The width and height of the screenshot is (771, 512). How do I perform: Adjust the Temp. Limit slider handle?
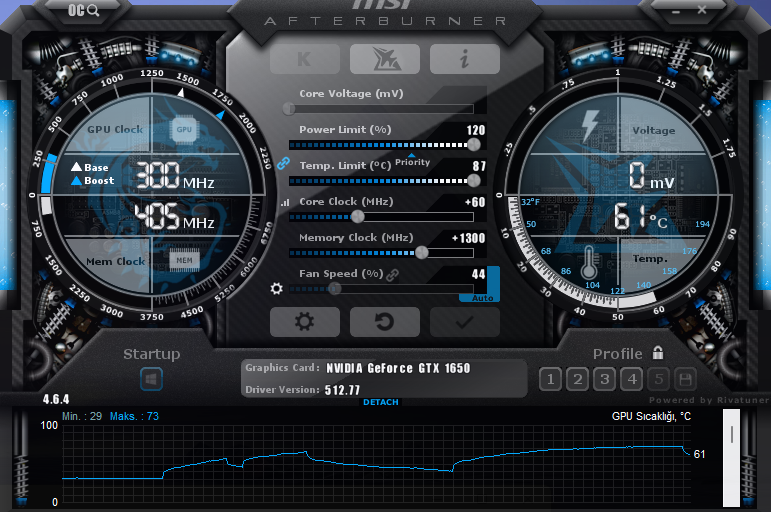(x=474, y=181)
